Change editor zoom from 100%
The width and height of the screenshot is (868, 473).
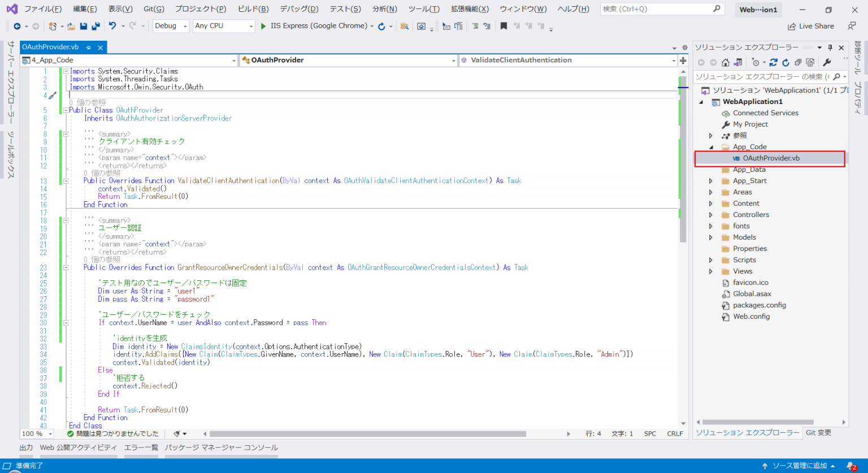click(x=36, y=433)
